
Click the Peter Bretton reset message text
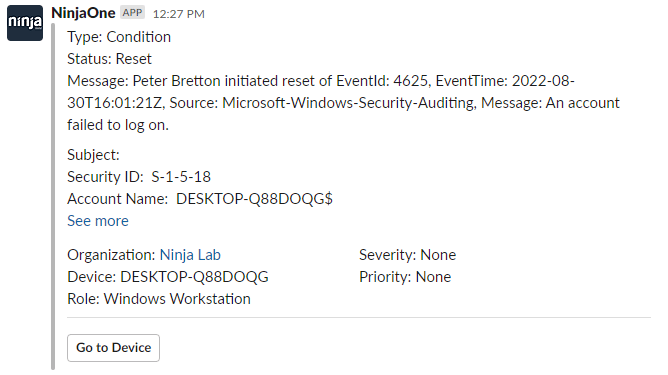[343, 103]
